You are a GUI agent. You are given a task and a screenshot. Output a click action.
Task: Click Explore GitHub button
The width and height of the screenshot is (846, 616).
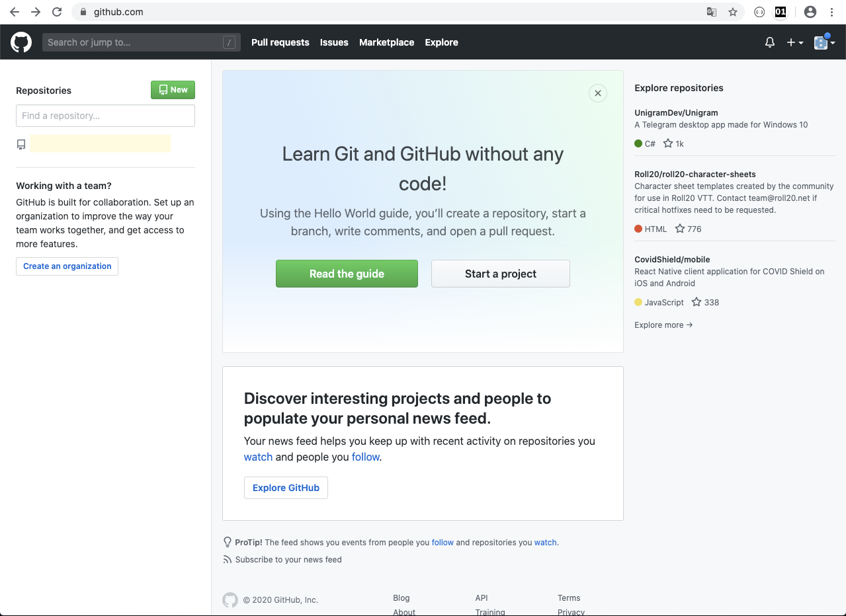click(x=286, y=488)
